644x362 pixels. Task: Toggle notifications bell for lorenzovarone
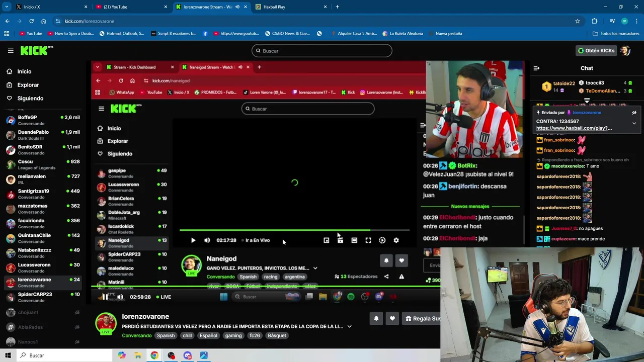376,318
